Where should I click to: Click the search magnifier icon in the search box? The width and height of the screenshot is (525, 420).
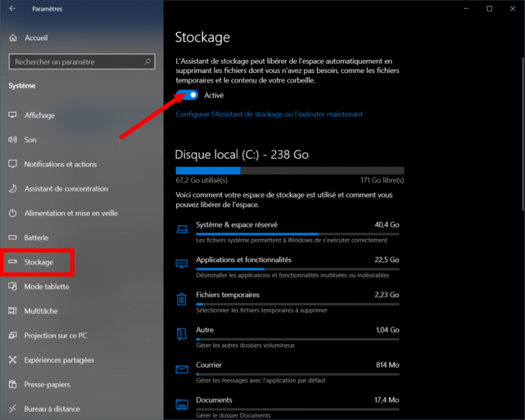tap(148, 62)
